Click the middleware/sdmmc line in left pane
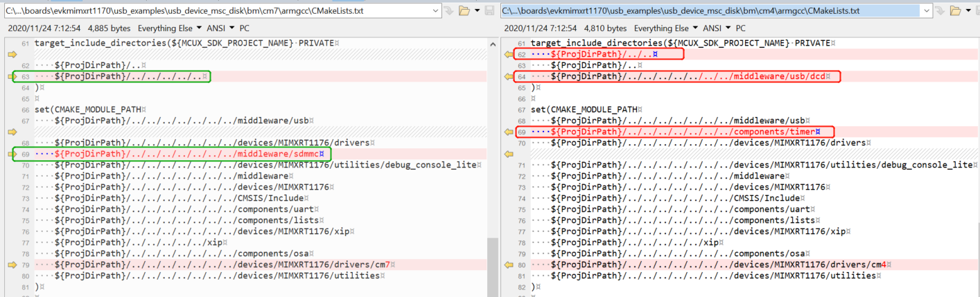 (x=189, y=154)
